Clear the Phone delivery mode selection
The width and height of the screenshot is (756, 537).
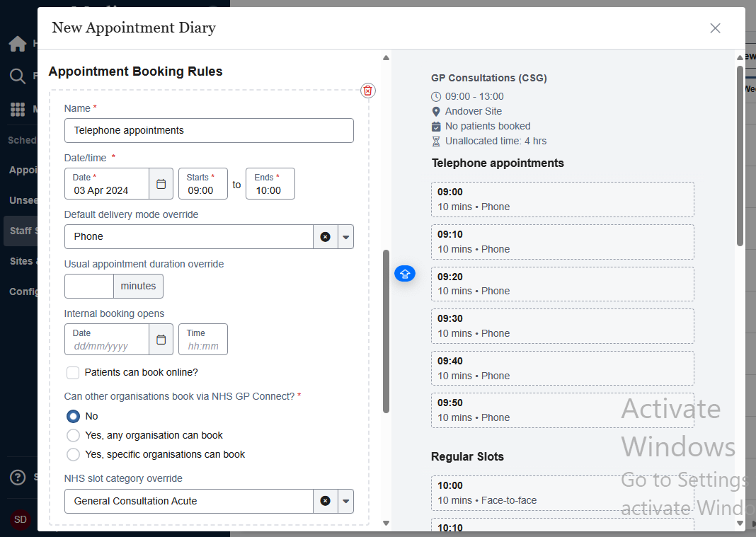[325, 236]
